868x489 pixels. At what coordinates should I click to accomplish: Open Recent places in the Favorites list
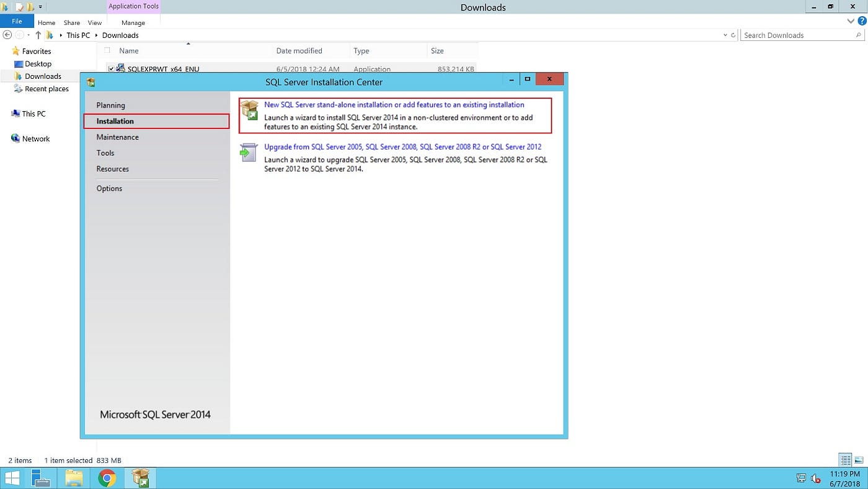[x=46, y=89]
